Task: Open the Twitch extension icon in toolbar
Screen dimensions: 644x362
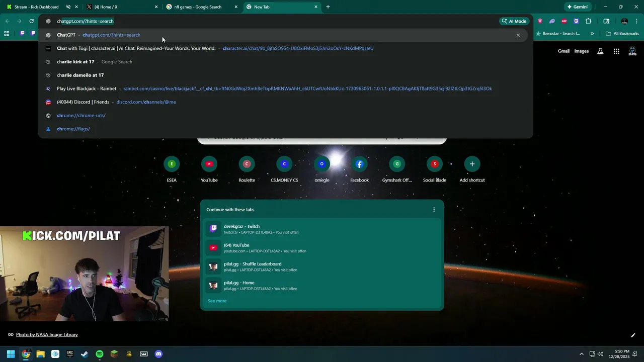Action: point(576,21)
